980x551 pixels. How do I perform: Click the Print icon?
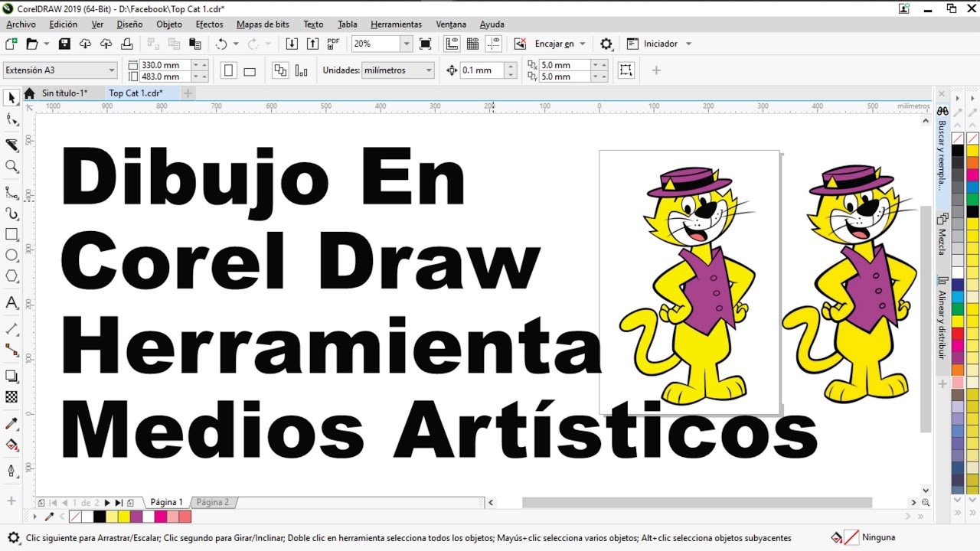click(126, 44)
